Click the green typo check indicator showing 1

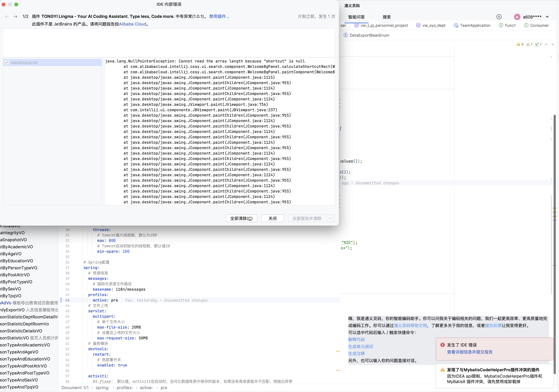[x=538, y=44]
